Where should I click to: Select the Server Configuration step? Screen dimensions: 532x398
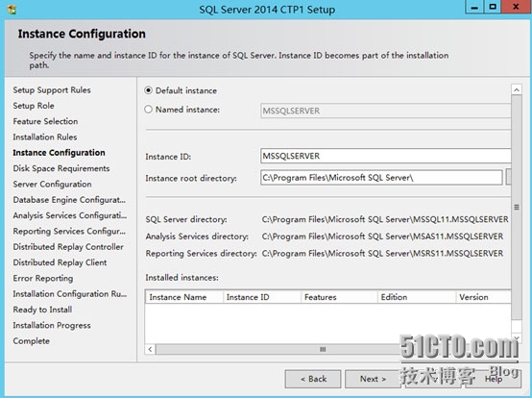point(52,184)
